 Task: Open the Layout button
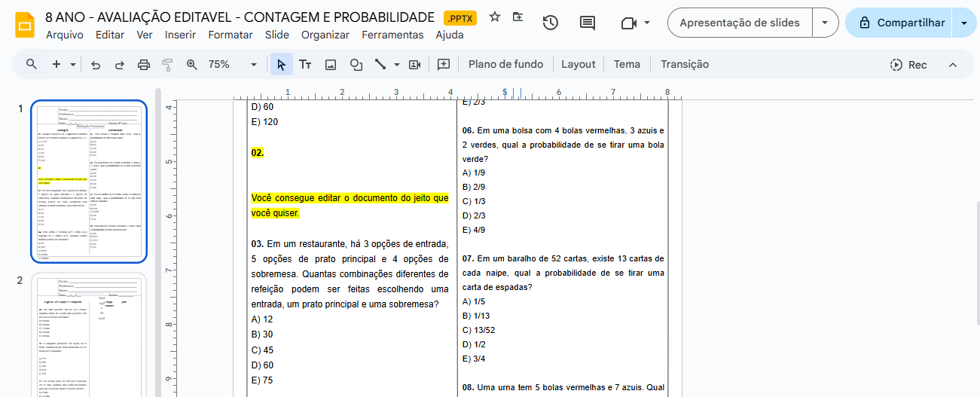[x=579, y=65]
